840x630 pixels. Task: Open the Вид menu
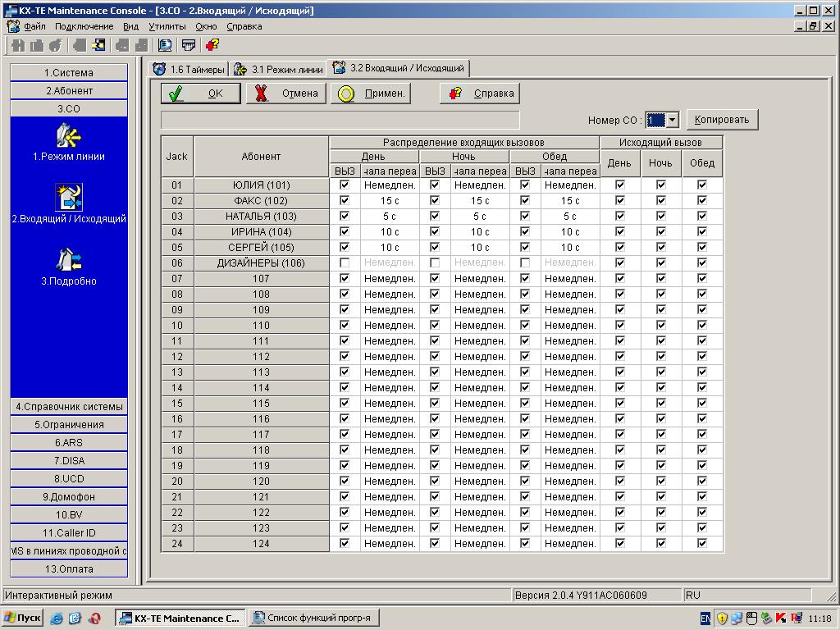coord(130,26)
